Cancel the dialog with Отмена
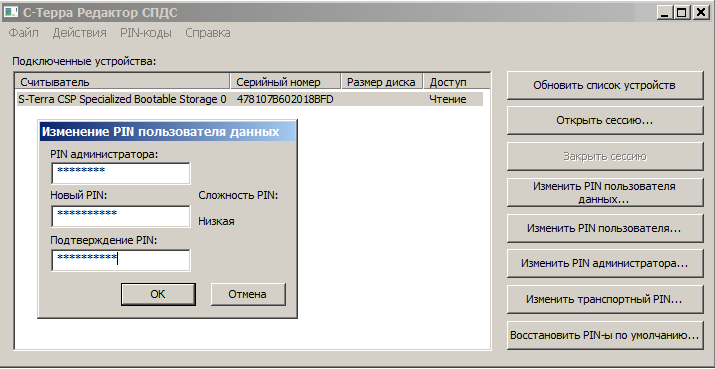This screenshot has width=715, height=369. coord(248,294)
